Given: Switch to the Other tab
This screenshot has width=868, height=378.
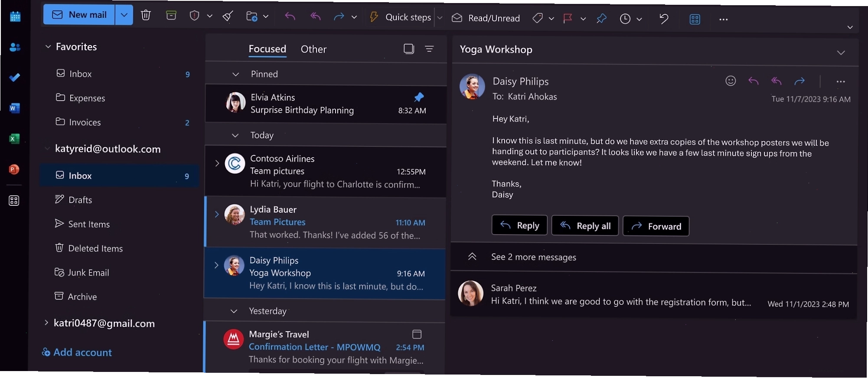Looking at the screenshot, I should [313, 49].
